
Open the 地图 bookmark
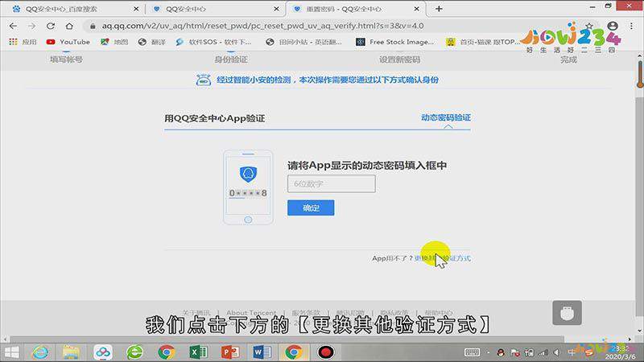click(114, 42)
